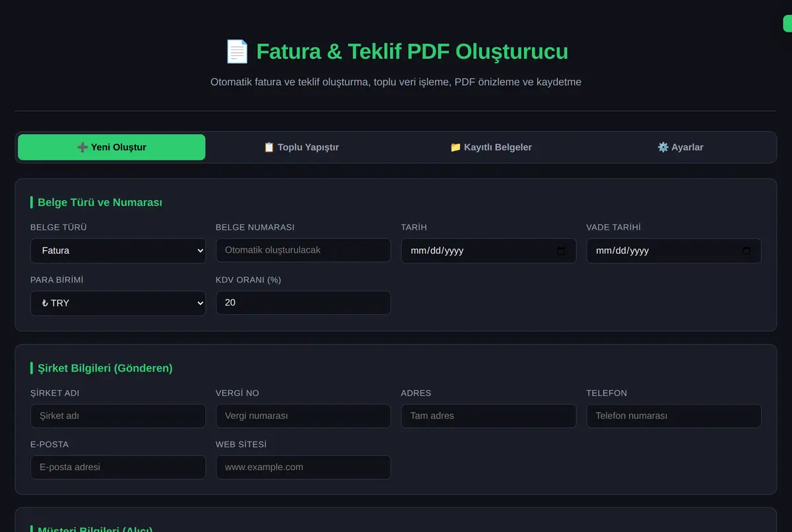Open the Kayıtlı Belgeler tab
Viewport: 792px width, 532px height.
(x=490, y=147)
